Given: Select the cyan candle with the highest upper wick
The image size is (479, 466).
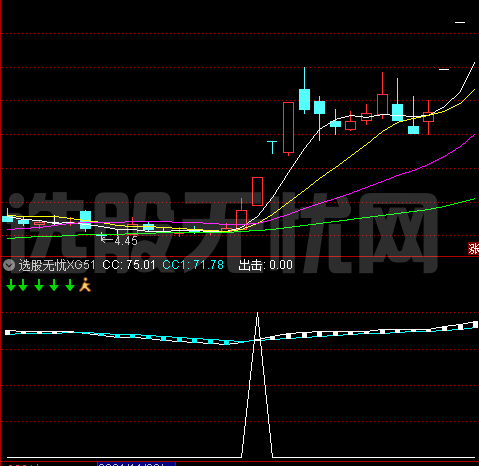Looking at the screenshot, I should [x=304, y=99].
